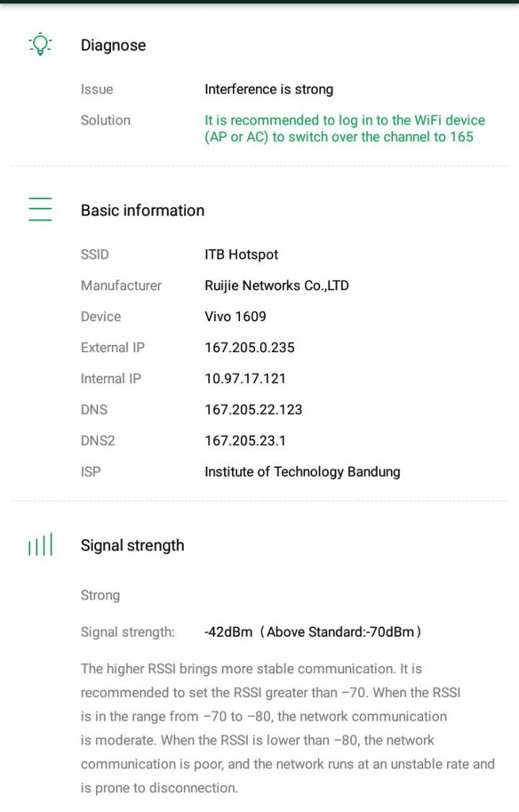Tap the Signal strength bars icon

tap(40, 545)
